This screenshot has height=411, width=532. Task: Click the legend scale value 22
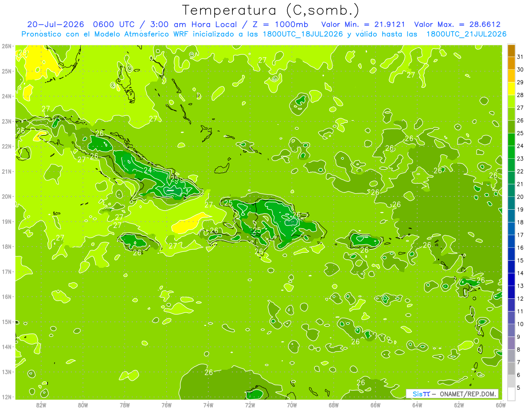[x=520, y=171]
